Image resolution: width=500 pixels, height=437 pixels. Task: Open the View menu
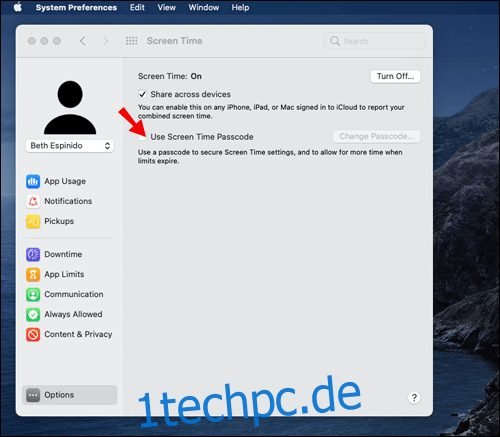pos(167,7)
